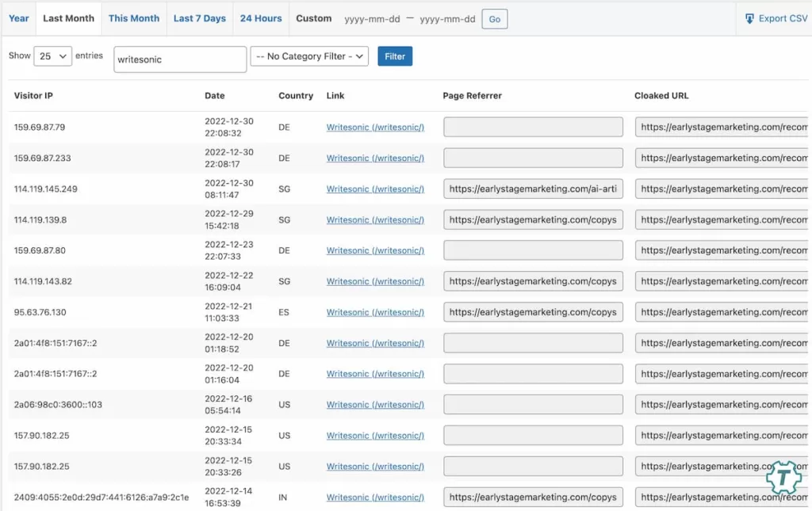The width and height of the screenshot is (812, 511).
Task: Focus the custom range end date field
Action: 447,19
